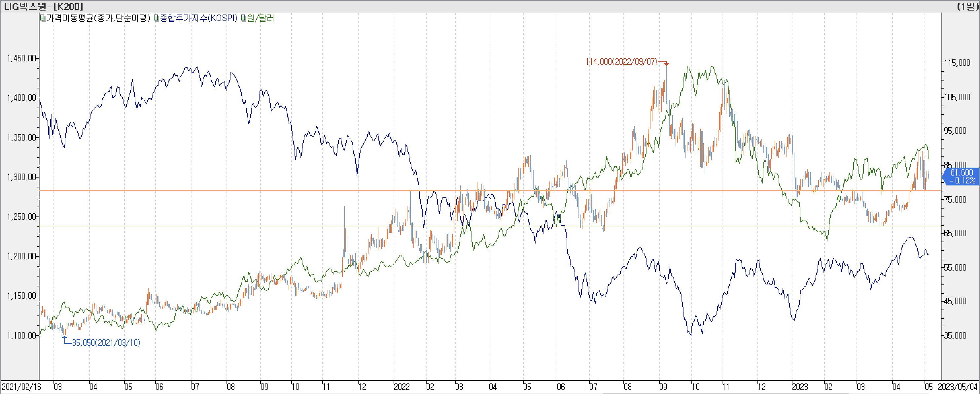
Task: Click the 2022 year label on time axis
Action: pos(402,387)
